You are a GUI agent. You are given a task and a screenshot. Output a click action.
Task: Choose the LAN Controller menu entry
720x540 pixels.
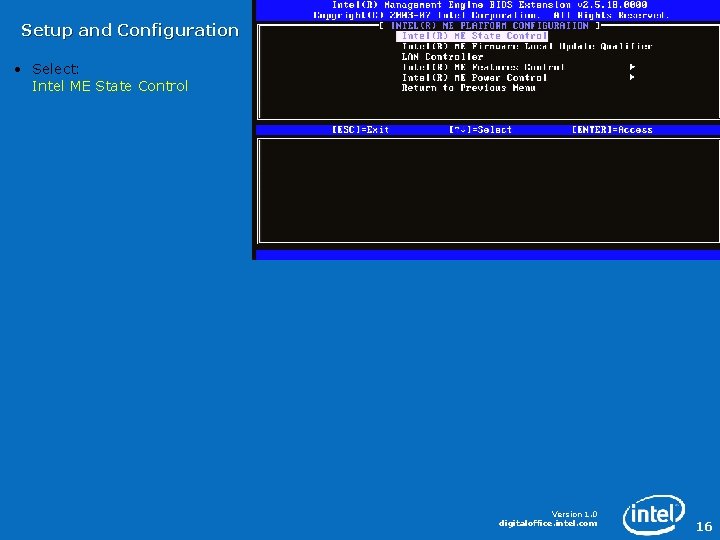[x=442, y=57]
